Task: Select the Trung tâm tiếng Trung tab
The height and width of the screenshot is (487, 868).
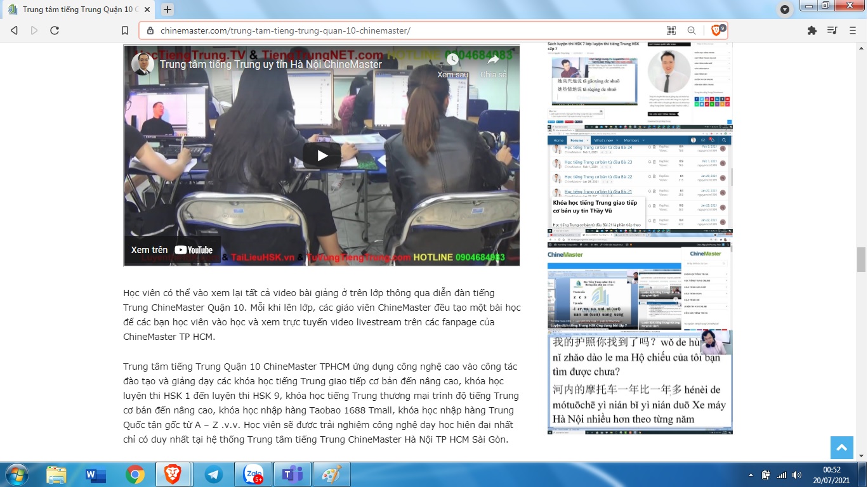Action: tap(76, 10)
